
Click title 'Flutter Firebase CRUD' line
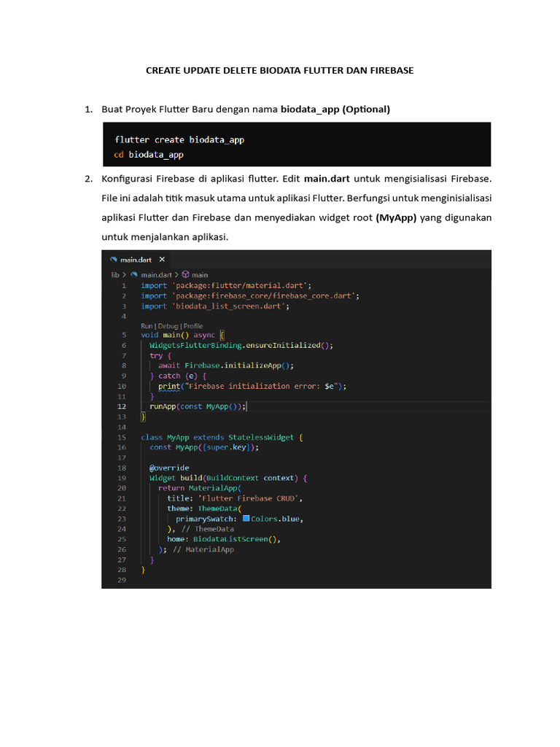[235, 498]
